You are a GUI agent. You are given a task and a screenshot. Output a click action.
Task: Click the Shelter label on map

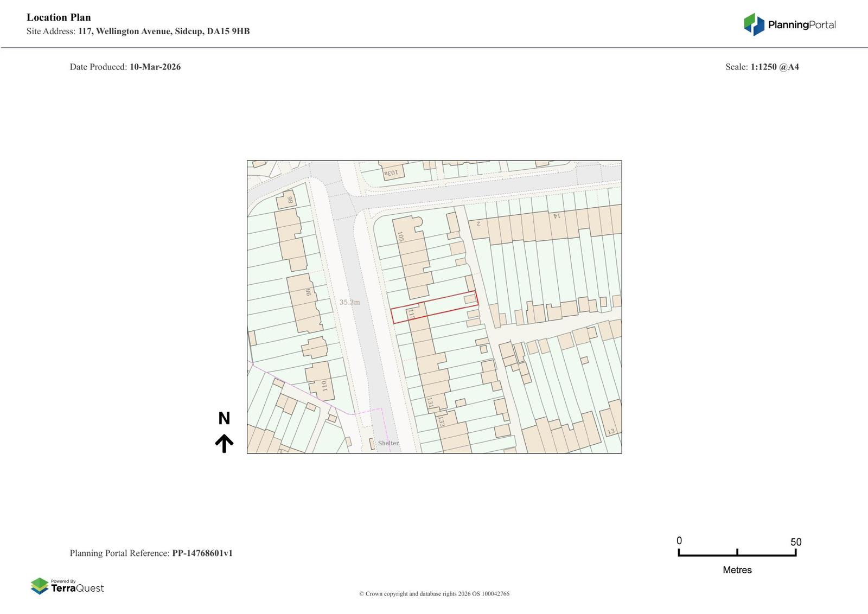tap(388, 443)
